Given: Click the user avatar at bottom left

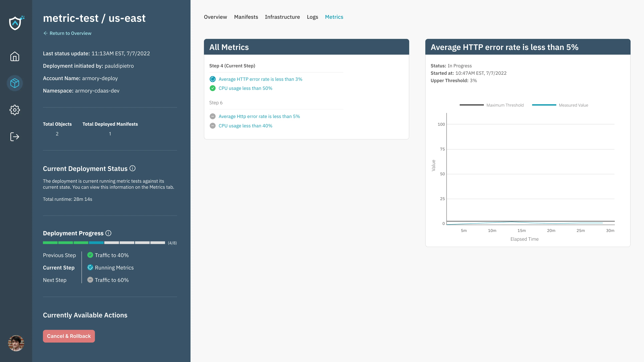Looking at the screenshot, I should [x=16, y=343].
